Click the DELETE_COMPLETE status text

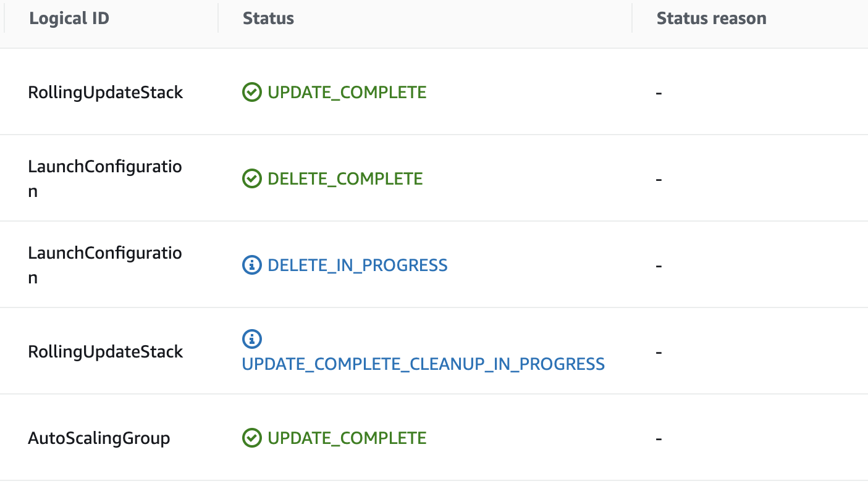click(345, 179)
